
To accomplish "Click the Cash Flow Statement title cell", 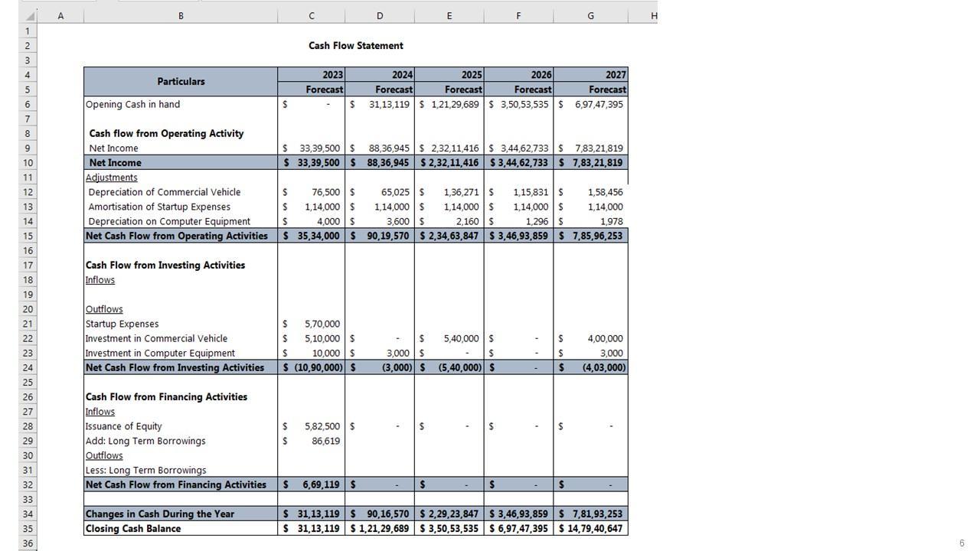I will click(x=356, y=46).
